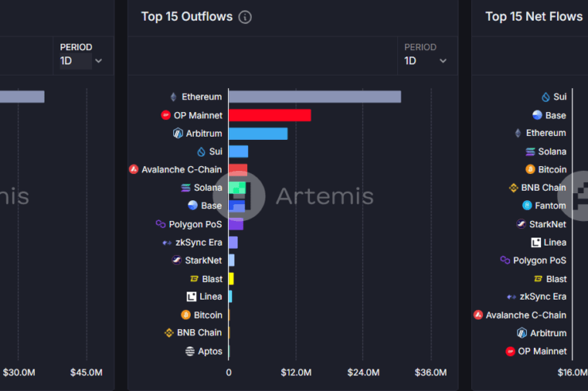Click the '$24.0M' axis label in Outflows
The width and height of the screenshot is (588, 391).
tap(363, 372)
